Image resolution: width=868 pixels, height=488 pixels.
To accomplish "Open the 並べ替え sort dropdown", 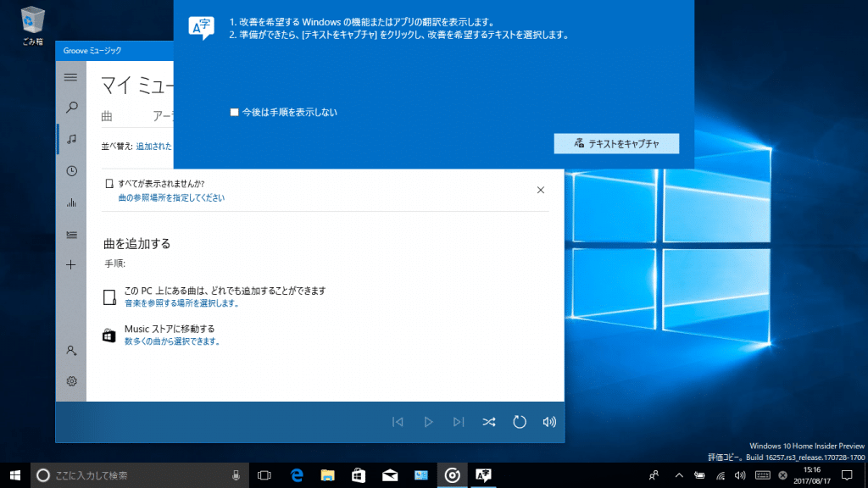I will click(x=154, y=146).
